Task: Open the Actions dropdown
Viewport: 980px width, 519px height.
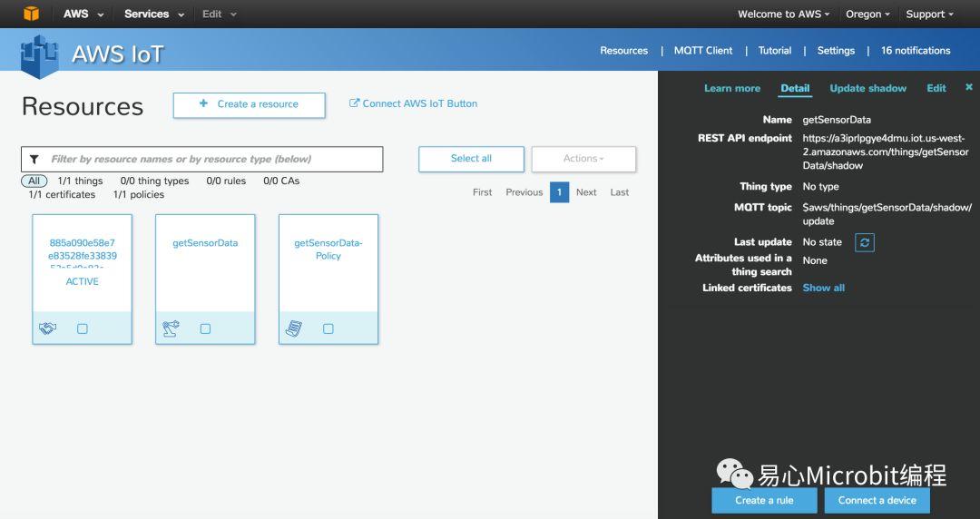Action: click(583, 159)
